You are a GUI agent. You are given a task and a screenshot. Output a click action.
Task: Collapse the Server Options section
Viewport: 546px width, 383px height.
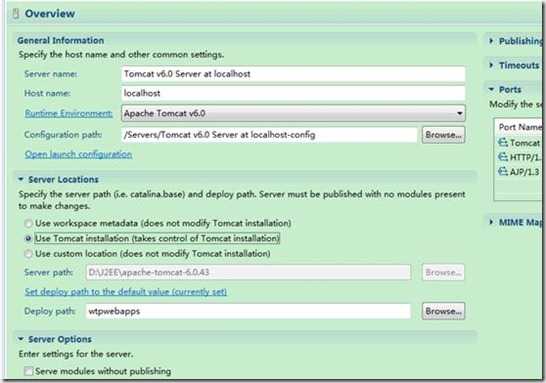[21, 339]
